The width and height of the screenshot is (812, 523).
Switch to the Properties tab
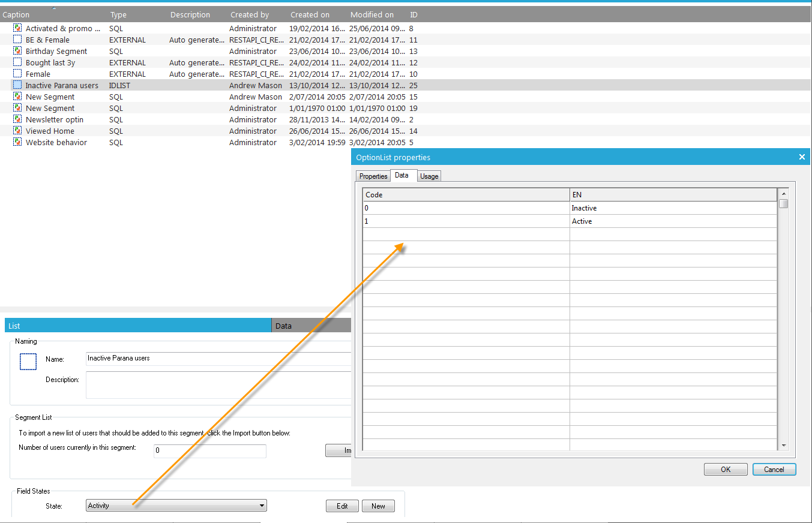[x=373, y=176]
